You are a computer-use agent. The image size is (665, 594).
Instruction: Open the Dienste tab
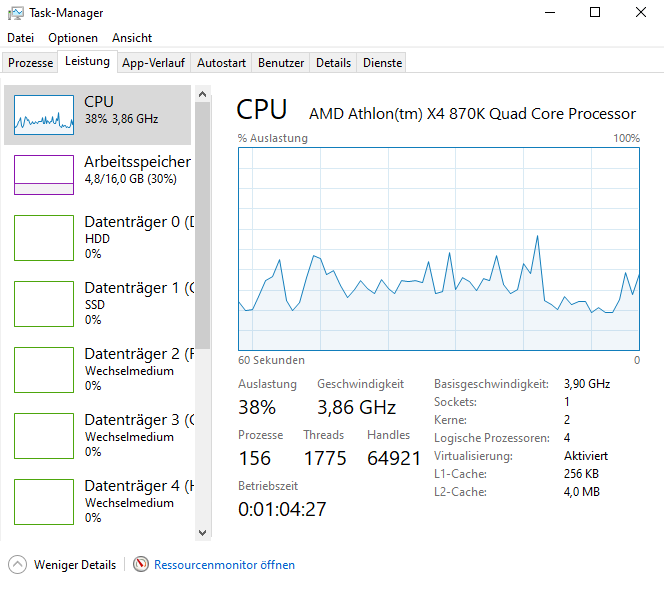382,63
